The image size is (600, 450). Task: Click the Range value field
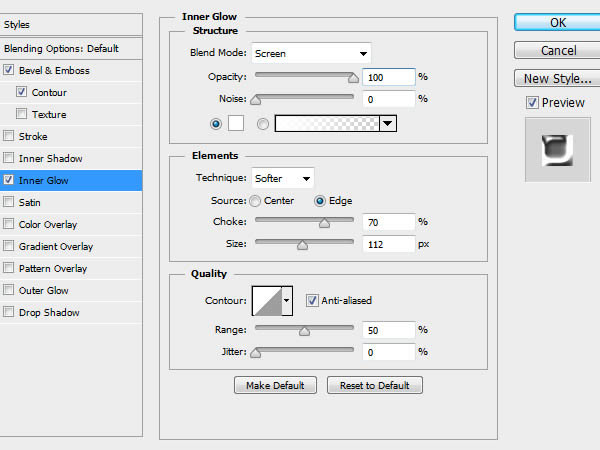389,330
